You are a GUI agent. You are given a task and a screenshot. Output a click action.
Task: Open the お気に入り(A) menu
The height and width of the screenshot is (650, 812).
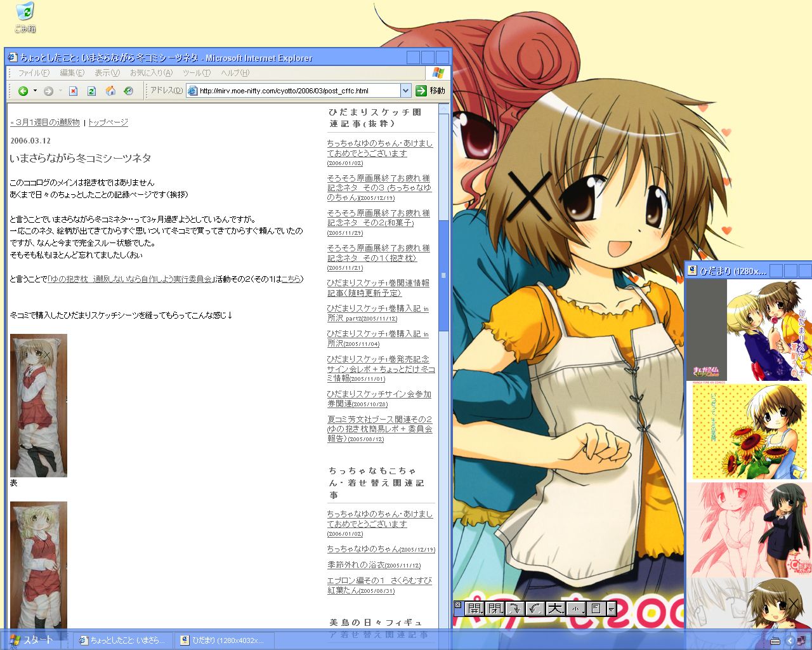pyautogui.click(x=151, y=73)
